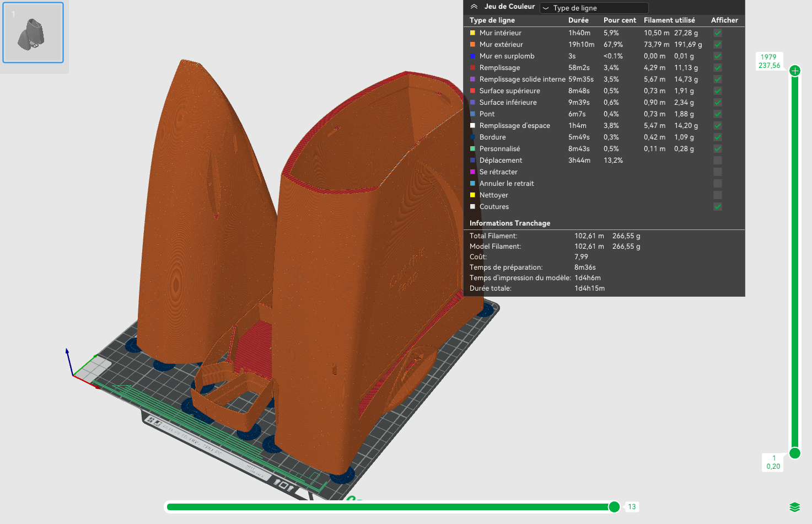Image resolution: width=812 pixels, height=524 pixels.
Task: Click the yellow Nettoyer swatch
Action: point(472,195)
